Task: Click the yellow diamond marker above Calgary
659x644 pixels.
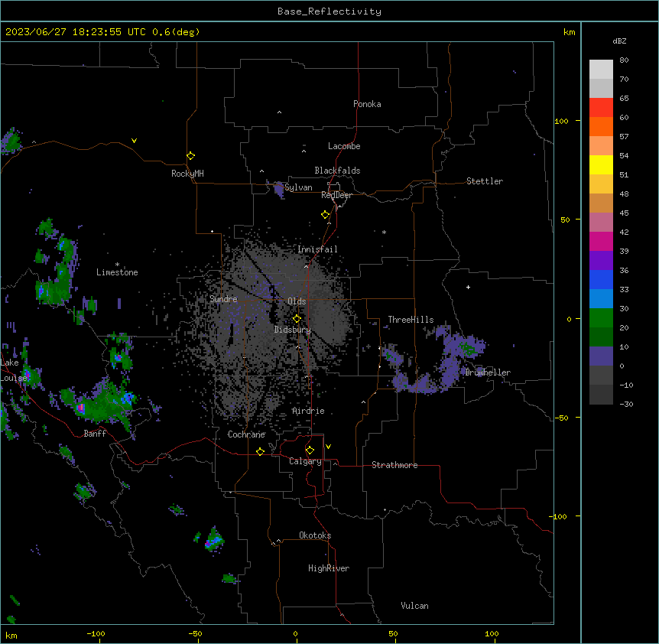Action: click(310, 450)
